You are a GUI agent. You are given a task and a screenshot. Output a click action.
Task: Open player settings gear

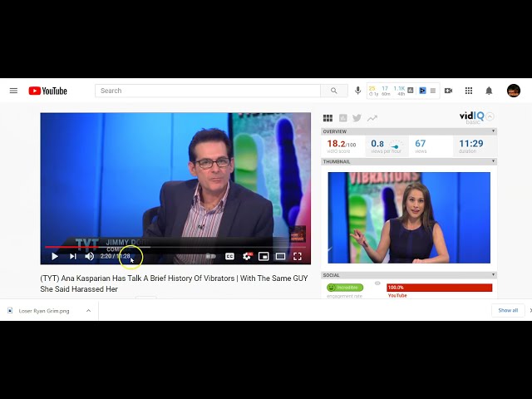247,257
